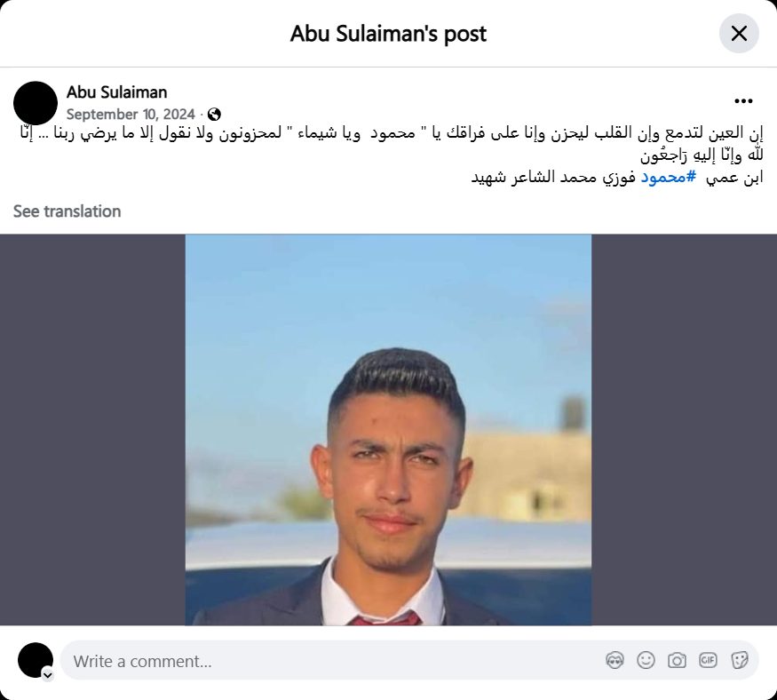Open the three-dot post options menu

pos(743,101)
